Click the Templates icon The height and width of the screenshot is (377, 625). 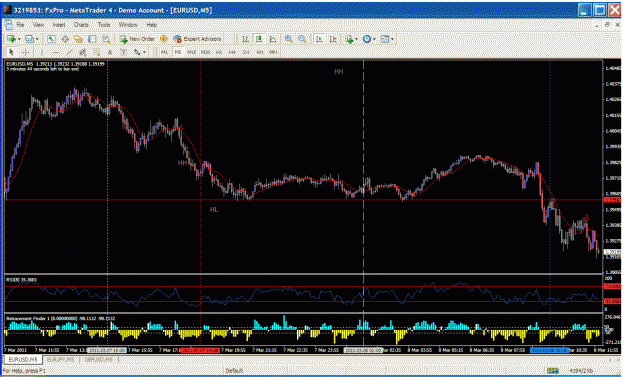click(385, 39)
